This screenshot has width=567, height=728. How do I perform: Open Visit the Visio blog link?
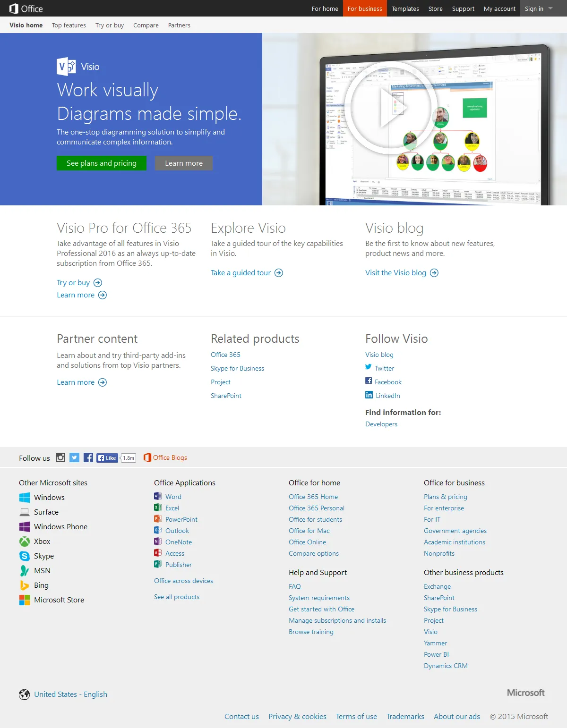[402, 273]
